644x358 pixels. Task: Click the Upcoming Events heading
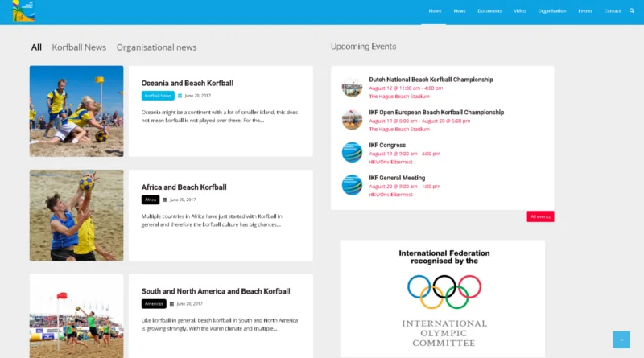pyautogui.click(x=364, y=47)
